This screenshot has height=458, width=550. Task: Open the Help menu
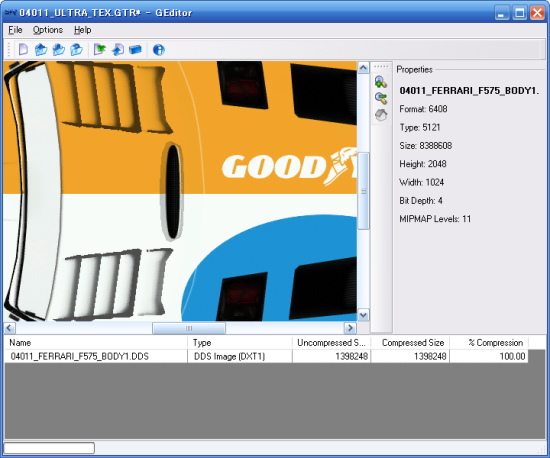tap(82, 30)
